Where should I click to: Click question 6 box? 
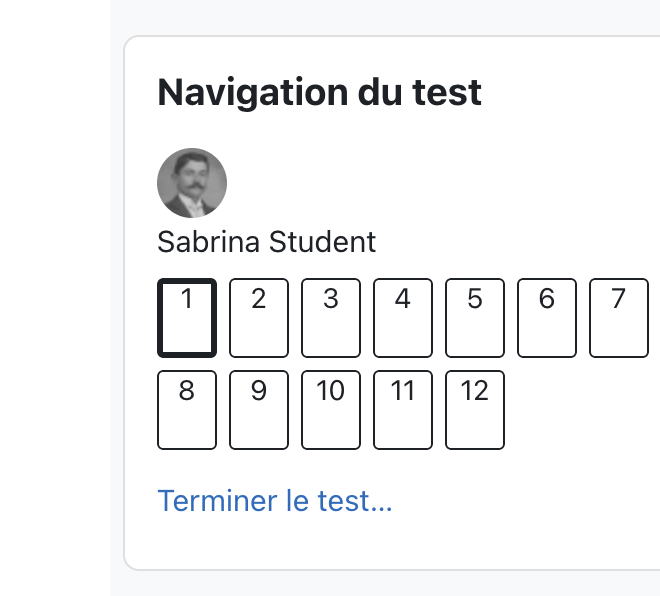547,318
